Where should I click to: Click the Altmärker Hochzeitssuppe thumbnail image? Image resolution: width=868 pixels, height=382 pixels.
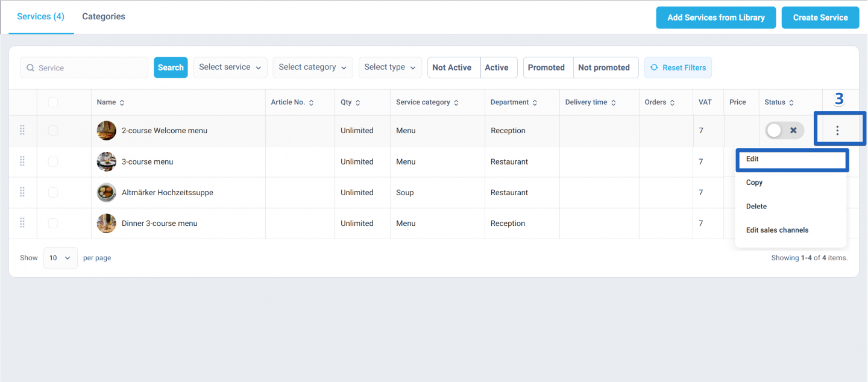click(107, 192)
